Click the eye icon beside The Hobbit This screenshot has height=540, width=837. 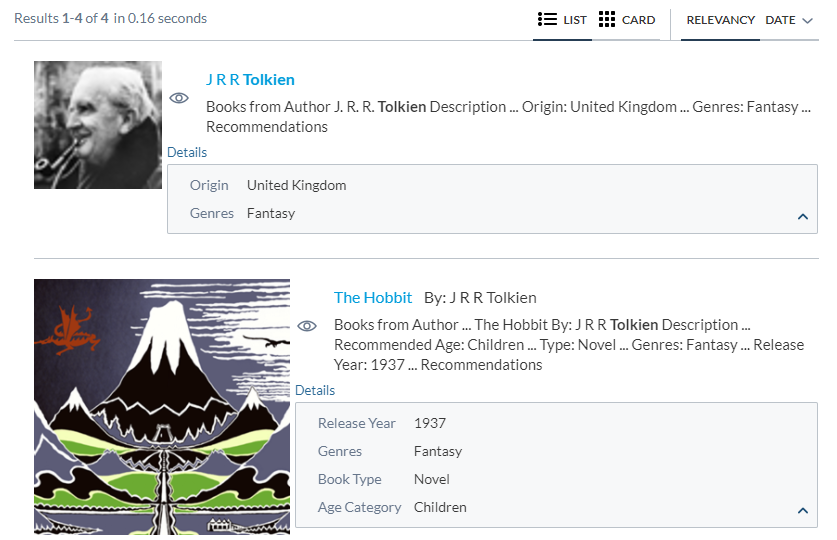(x=307, y=326)
